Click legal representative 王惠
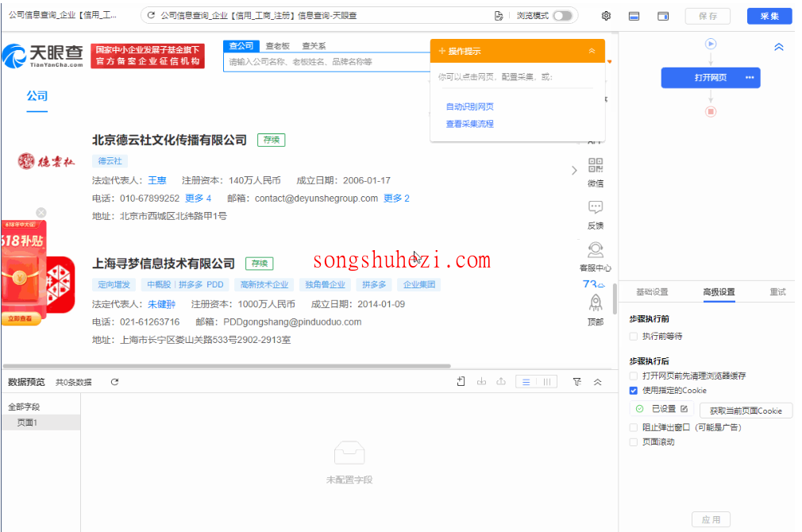This screenshot has width=802, height=532. point(157,180)
